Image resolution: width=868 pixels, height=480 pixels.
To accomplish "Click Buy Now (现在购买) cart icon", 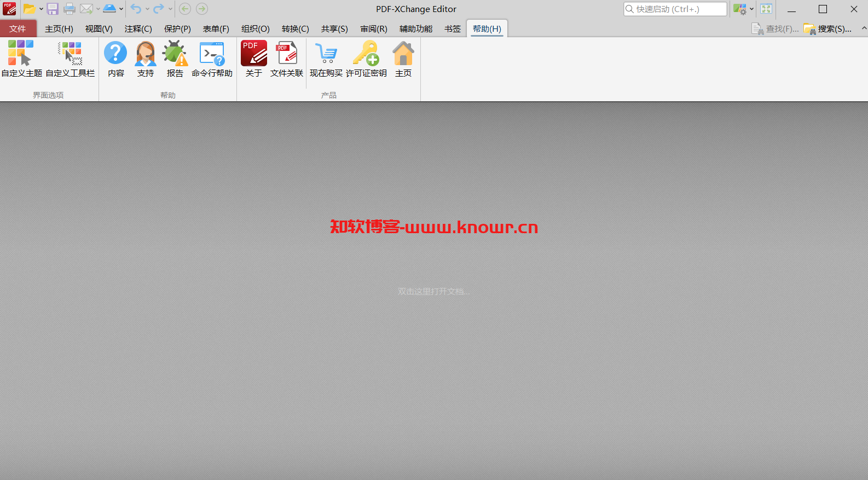I will [326, 59].
